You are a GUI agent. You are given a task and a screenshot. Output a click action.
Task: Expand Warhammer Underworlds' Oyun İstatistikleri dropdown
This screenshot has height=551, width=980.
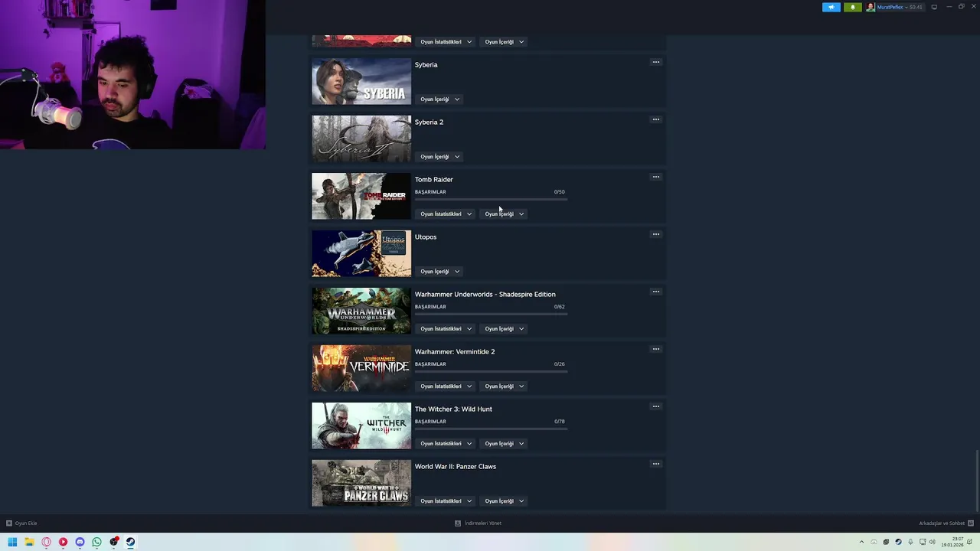(446, 329)
